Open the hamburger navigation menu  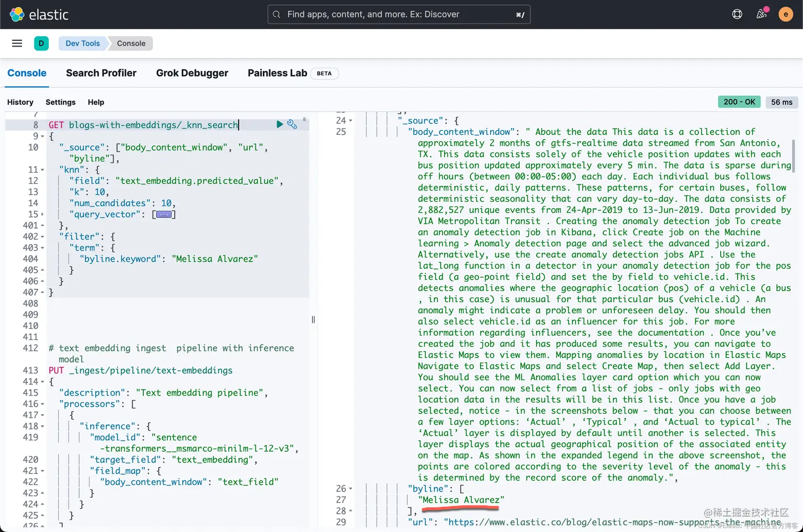(x=17, y=44)
